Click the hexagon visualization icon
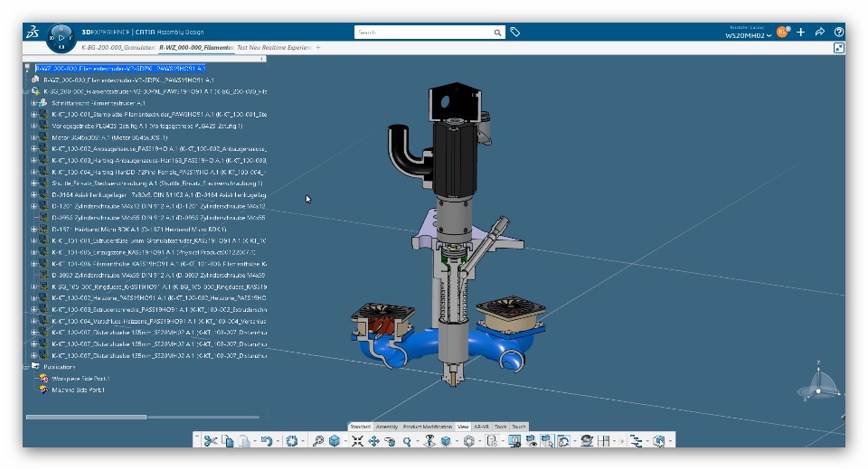This screenshot has height=470, width=868. click(x=469, y=441)
